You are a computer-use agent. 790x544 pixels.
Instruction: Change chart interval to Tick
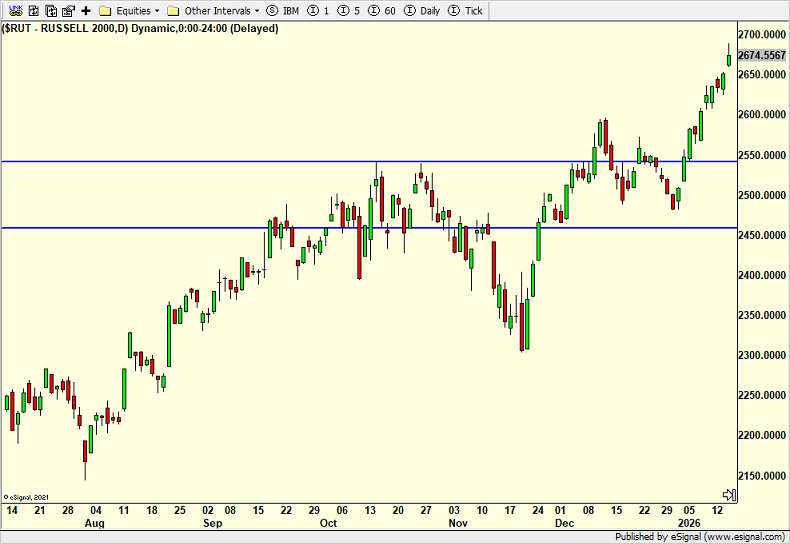click(468, 10)
